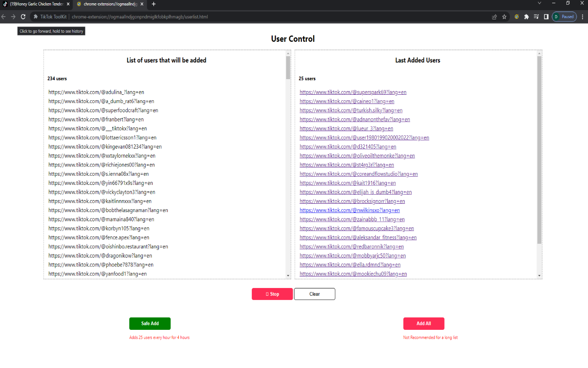Click the red Add All button

pos(424,323)
